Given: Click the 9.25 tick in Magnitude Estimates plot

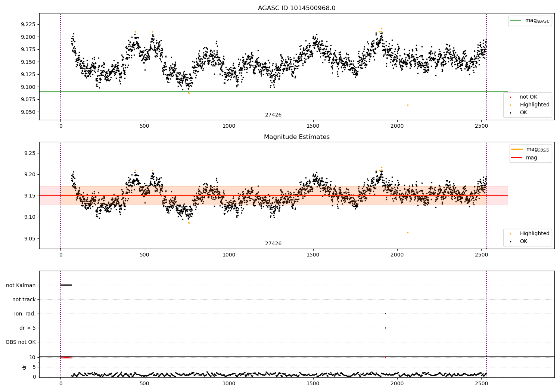Looking at the screenshot, I should point(30,153).
